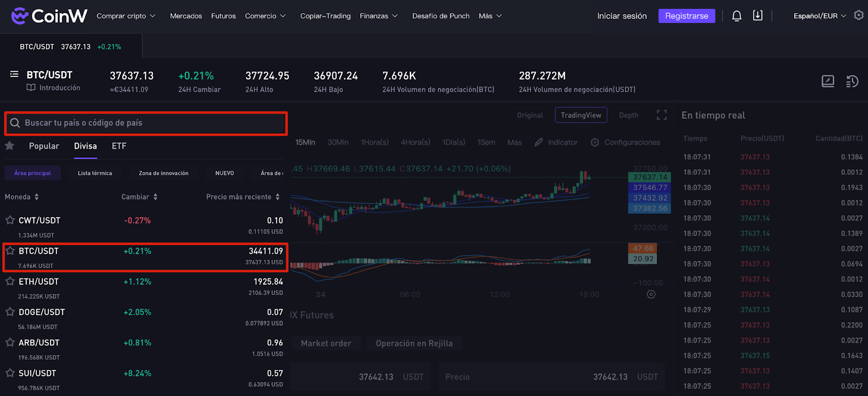Select Operación en Rejilla tab
This screenshot has height=396, width=868.
(x=414, y=343)
